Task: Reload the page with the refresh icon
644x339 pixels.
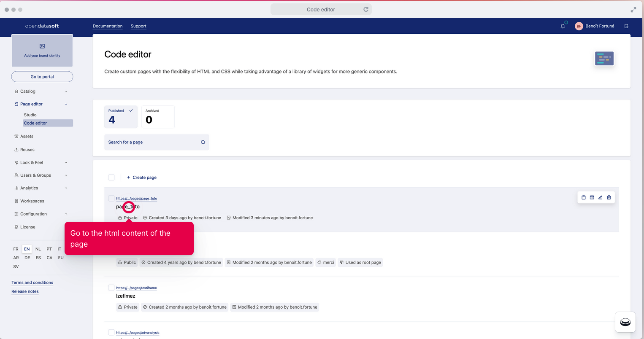Action: coord(366,9)
